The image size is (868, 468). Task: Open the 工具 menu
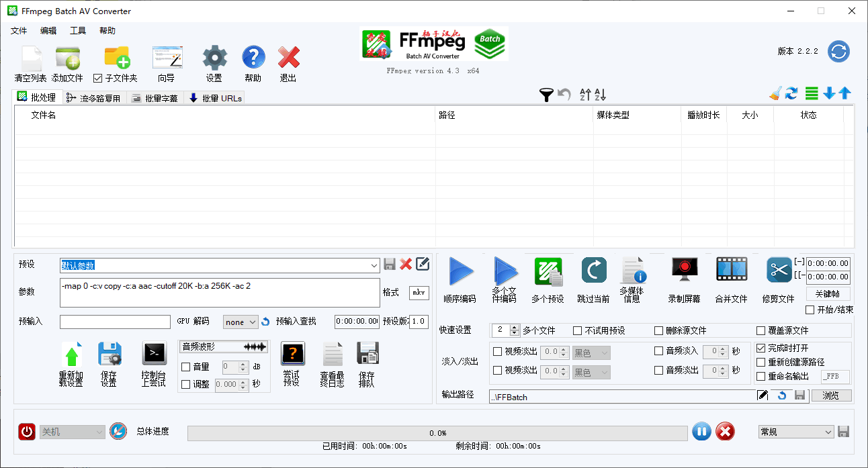click(x=78, y=31)
